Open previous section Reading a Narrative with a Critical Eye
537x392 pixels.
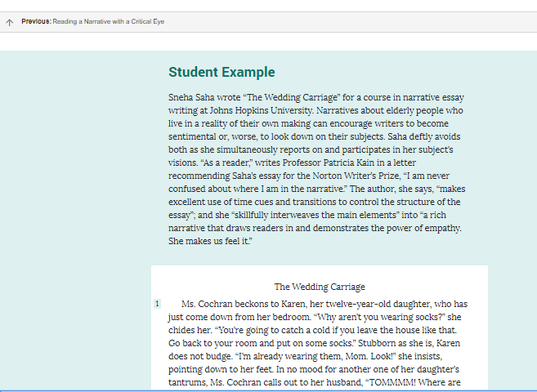click(93, 21)
